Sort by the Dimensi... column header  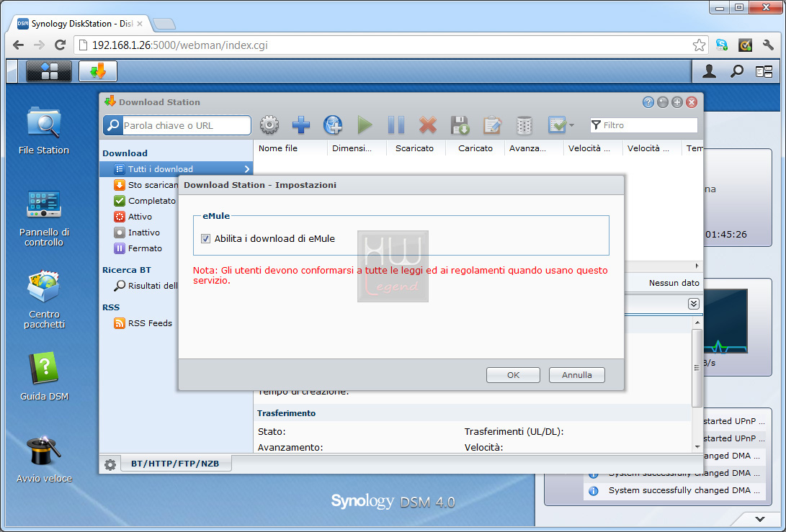[357, 148]
